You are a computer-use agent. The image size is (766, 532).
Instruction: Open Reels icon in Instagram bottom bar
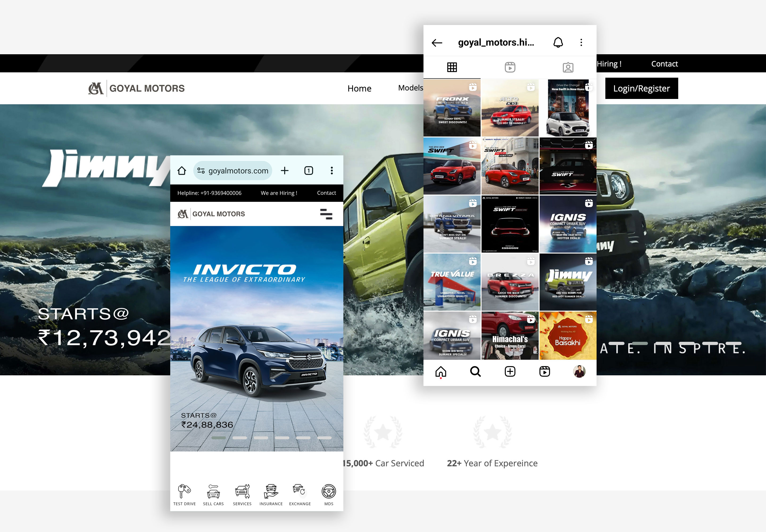pyautogui.click(x=545, y=371)
